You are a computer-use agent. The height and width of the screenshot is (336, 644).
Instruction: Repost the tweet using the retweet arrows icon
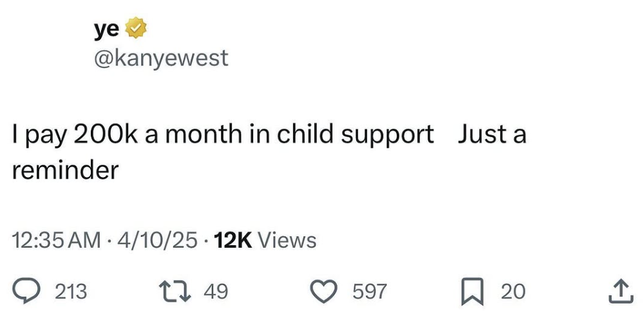[x=175, y=291]
